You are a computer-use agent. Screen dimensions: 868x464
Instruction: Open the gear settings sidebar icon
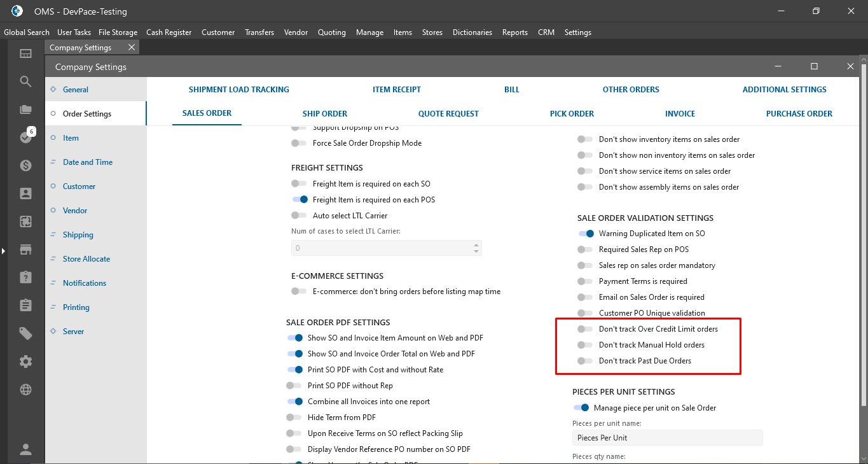pos(25,362)
